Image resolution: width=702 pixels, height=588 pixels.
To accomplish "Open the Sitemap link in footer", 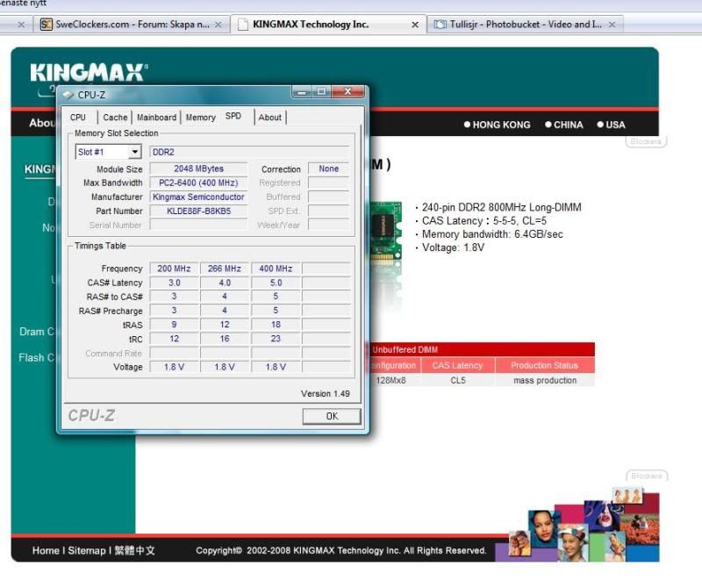I will point(87,550).
